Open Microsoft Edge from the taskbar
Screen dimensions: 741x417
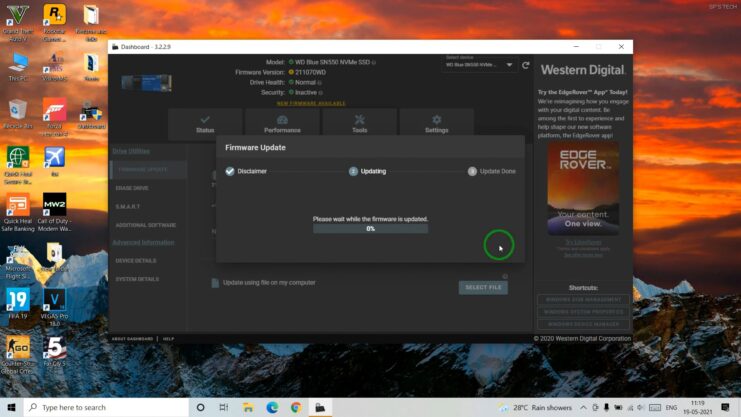click(x=272, y=408)
